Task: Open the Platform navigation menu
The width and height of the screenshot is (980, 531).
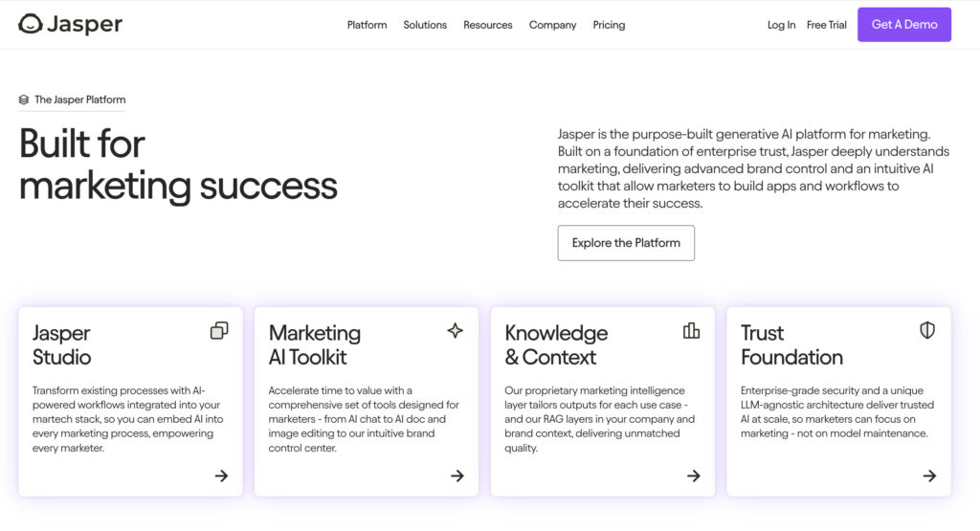Action: [x=367, y=25]
